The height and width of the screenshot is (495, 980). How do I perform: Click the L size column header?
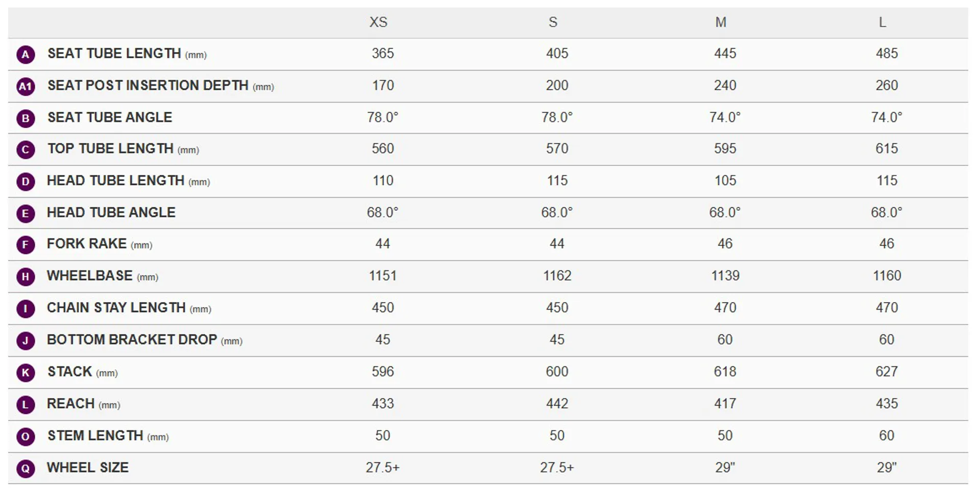pos(882,22)
